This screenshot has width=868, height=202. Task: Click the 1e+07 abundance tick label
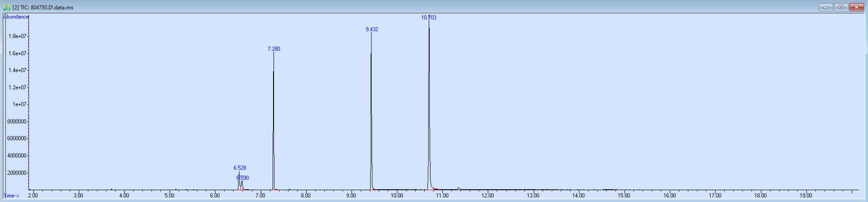coord(19,105)
